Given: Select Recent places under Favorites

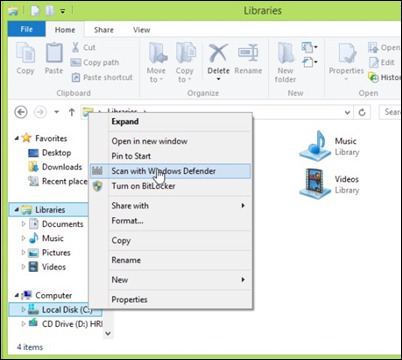Looking at the screenshot, I should 58,181.
